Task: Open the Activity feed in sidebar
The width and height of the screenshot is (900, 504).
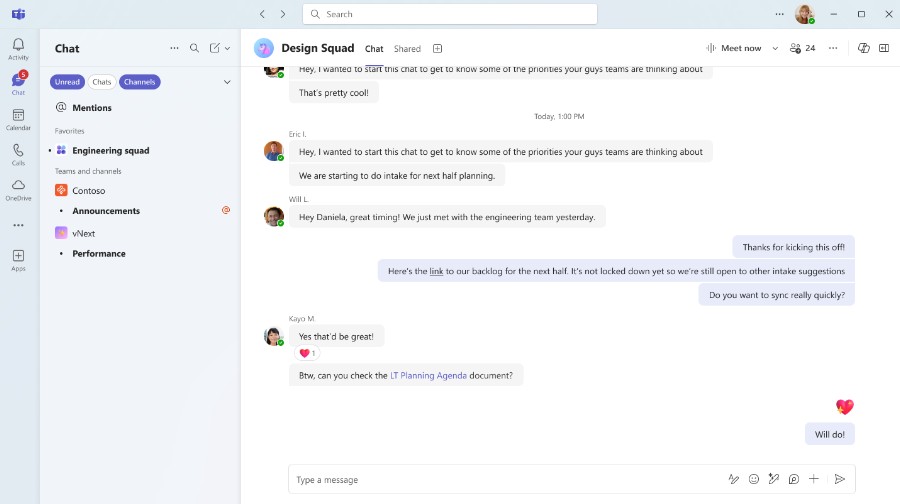Action: click(x=18, y=49)
